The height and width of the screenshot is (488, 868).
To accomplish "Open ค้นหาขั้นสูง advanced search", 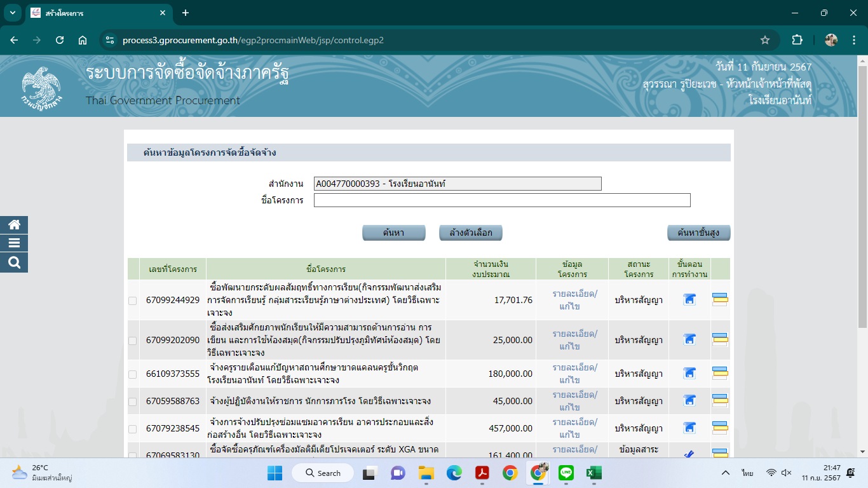I will (x=698, y=233).
